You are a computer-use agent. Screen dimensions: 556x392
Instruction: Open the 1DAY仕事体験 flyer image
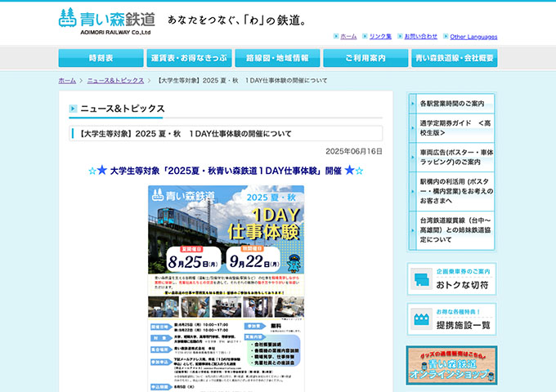pos(226,288)
